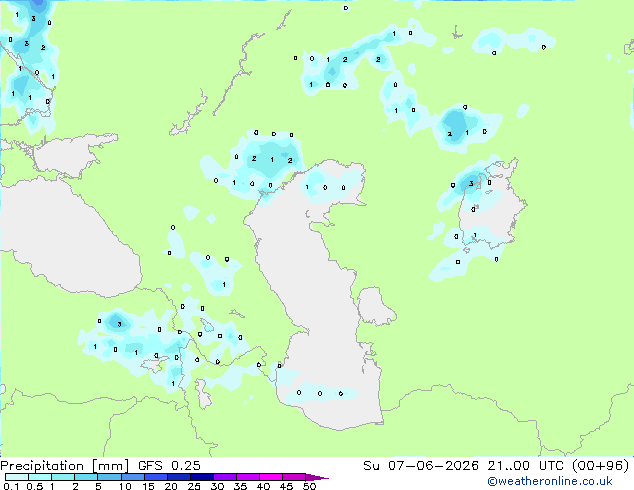
Task: Click the legend value label '50'
Action: [x=309, y=486]
